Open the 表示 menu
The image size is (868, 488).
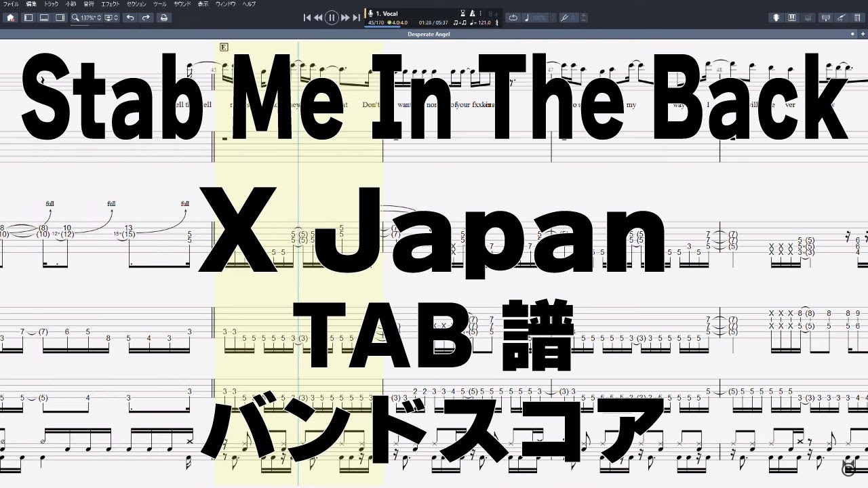203,4
